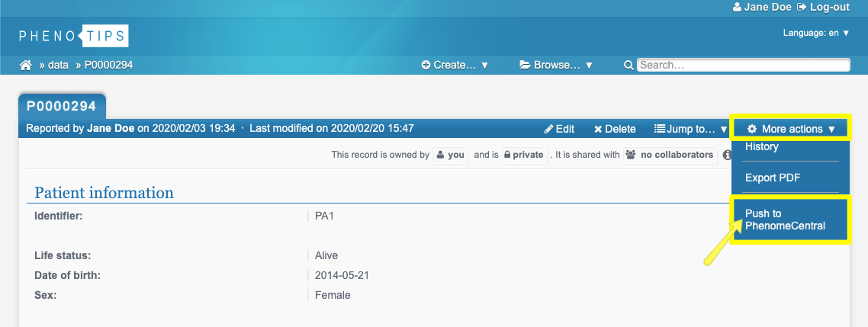The width and height of the screenshot is (868, 327).
Task: Click the owner 'you' badge
Action: click(x=450, y=155)
